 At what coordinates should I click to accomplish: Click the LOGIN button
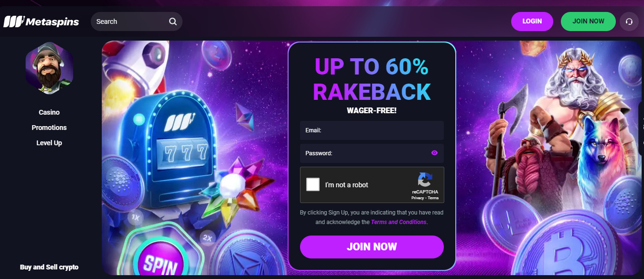pos(532,21)
